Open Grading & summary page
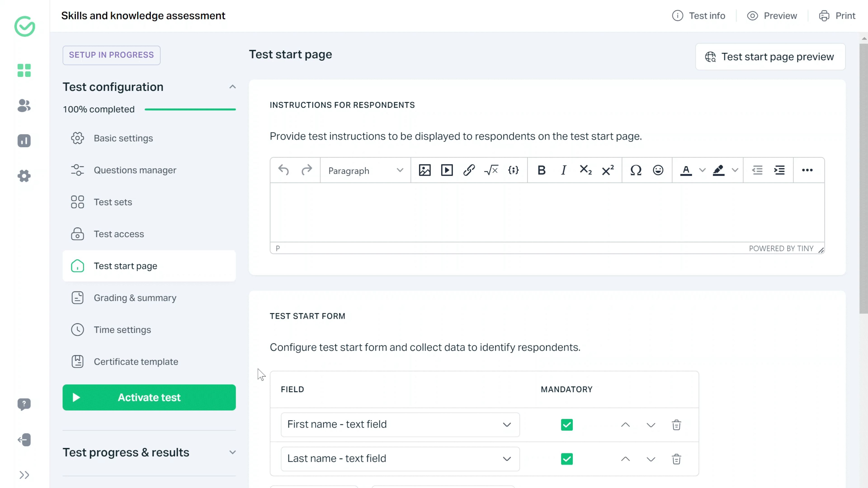 click(x=135, y=298)
